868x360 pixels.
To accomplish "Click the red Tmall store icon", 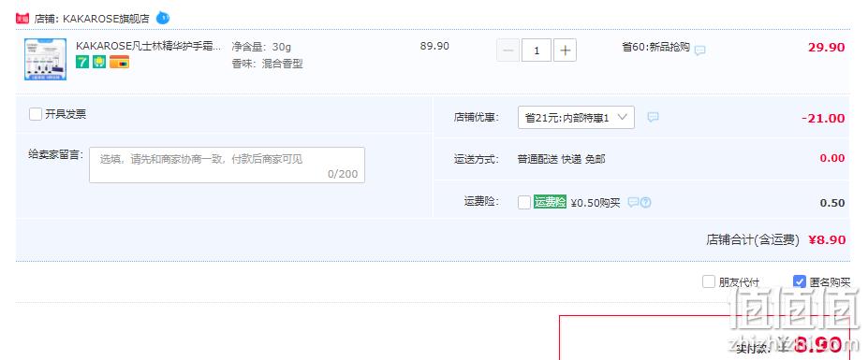I will point(22,19).
